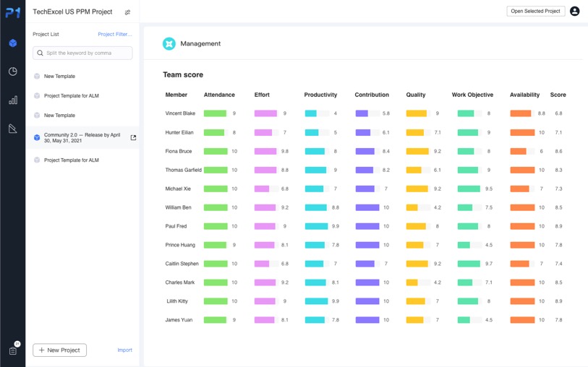Click the Import link

pyautogui.click(x=124, y=350)
